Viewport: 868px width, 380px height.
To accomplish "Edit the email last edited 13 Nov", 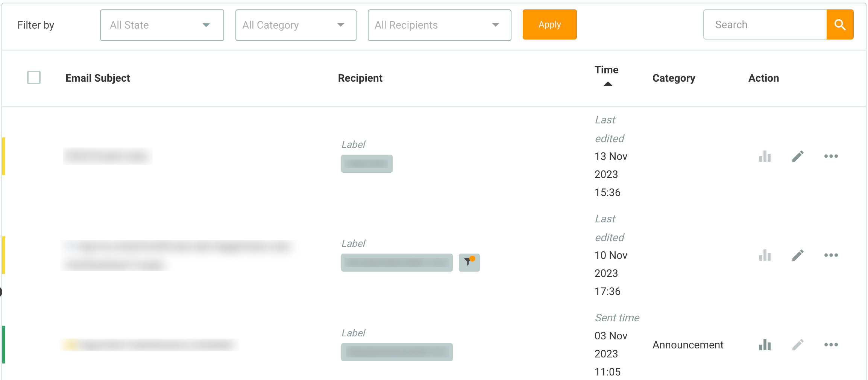I will click(x=798, y=156).
